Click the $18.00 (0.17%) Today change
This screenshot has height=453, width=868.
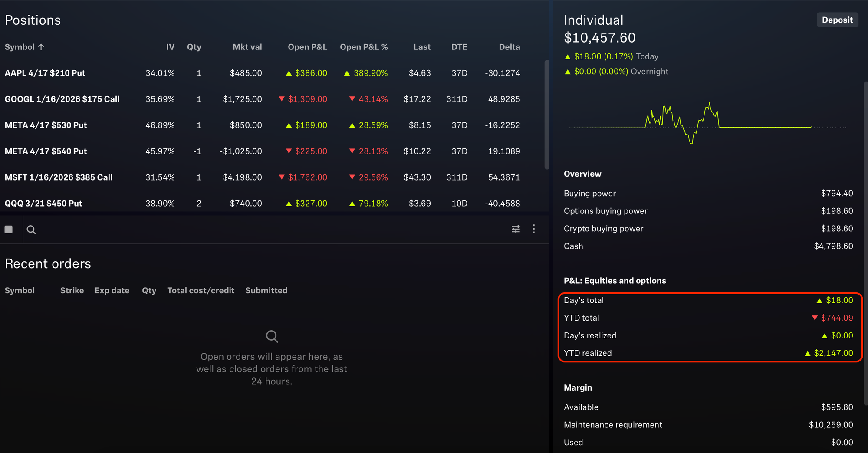tap(611, 56)
